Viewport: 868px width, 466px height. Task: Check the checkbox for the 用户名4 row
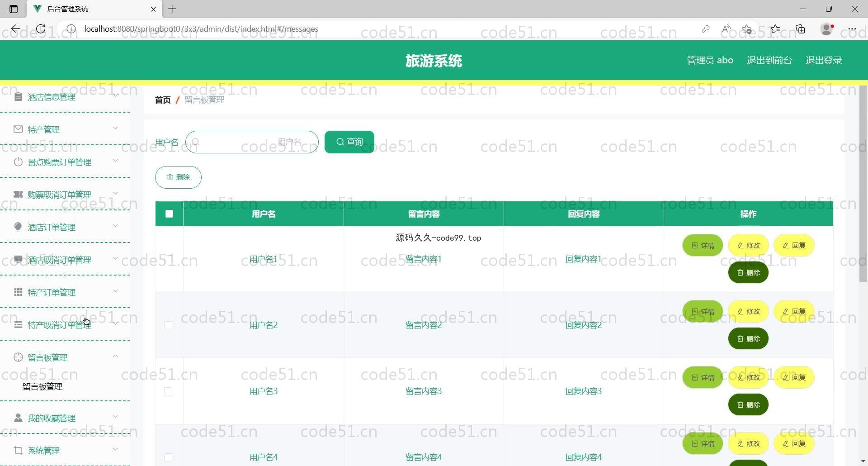pyautogui.click(x=168, y=457)
